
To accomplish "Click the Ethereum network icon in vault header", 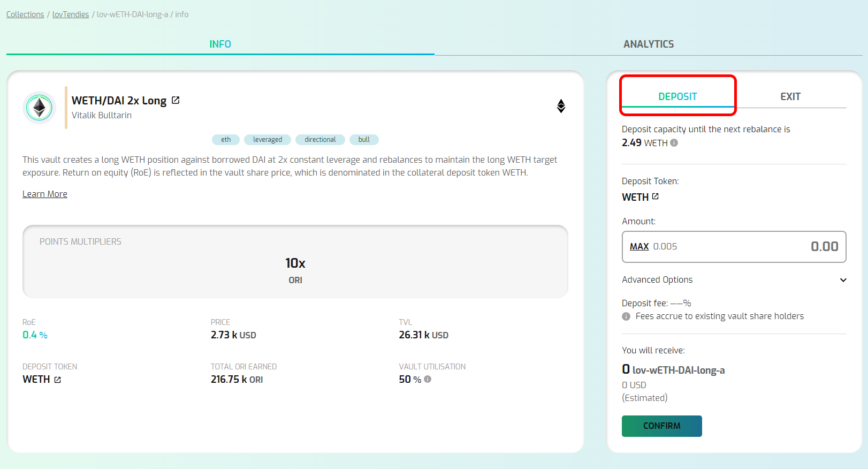I will click(x=561, y=106).
